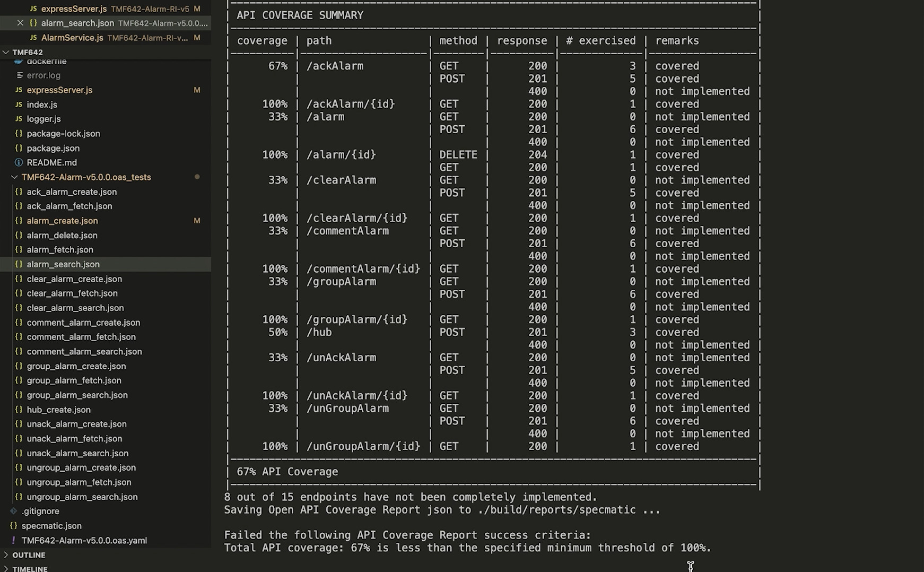Viewport: 924px width, 572px height.
Task: Open hub_create.json file
Action: (x=58, y=410)
